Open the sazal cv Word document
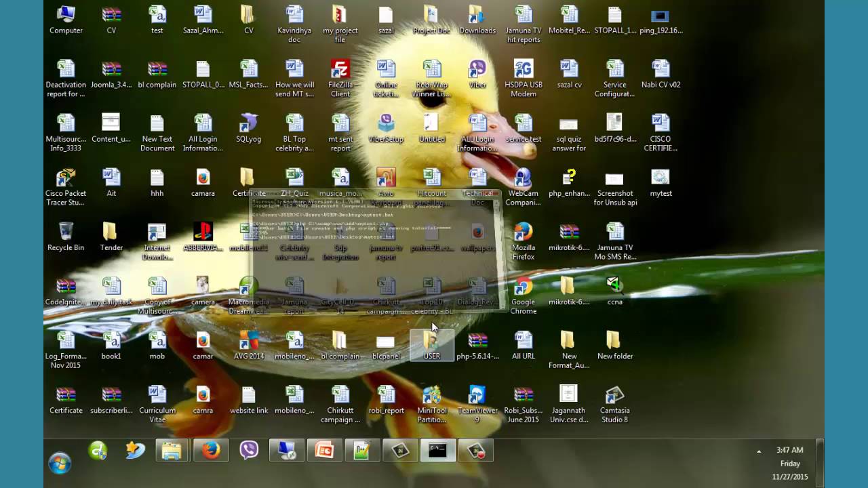 [569, 74]
